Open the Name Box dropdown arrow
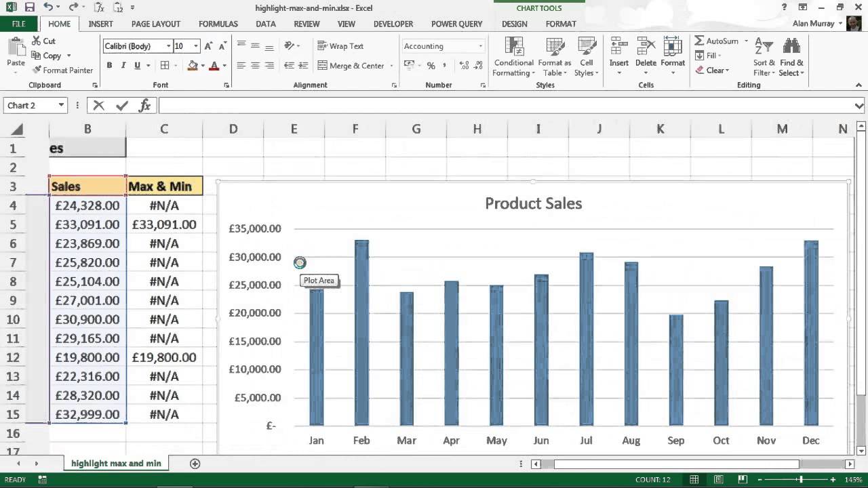This screenshot has width=868, height=488. [61, 106]
